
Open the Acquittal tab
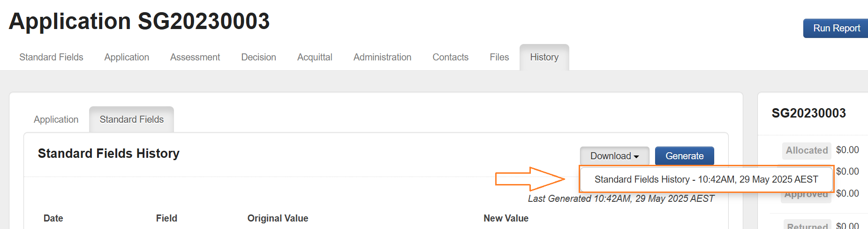[x=315, y=57]
